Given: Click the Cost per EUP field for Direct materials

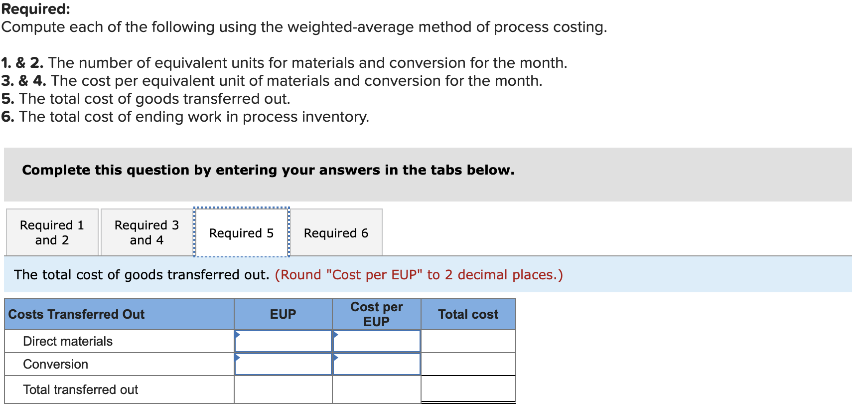Looking at the screenshot, I should point(377,341).
